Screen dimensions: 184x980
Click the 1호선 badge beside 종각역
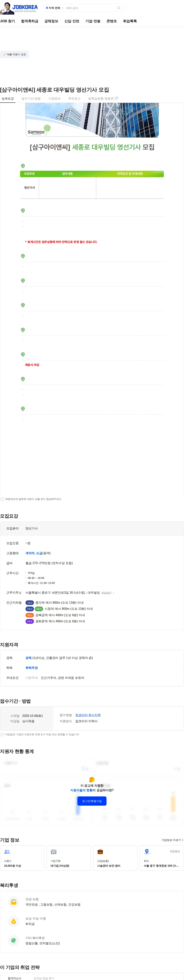coord(30,603)
